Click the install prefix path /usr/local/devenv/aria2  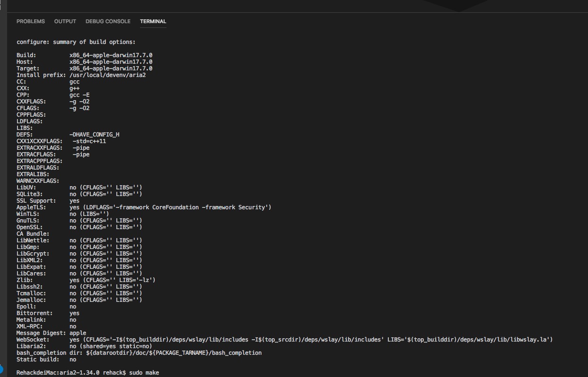[108, 75]
